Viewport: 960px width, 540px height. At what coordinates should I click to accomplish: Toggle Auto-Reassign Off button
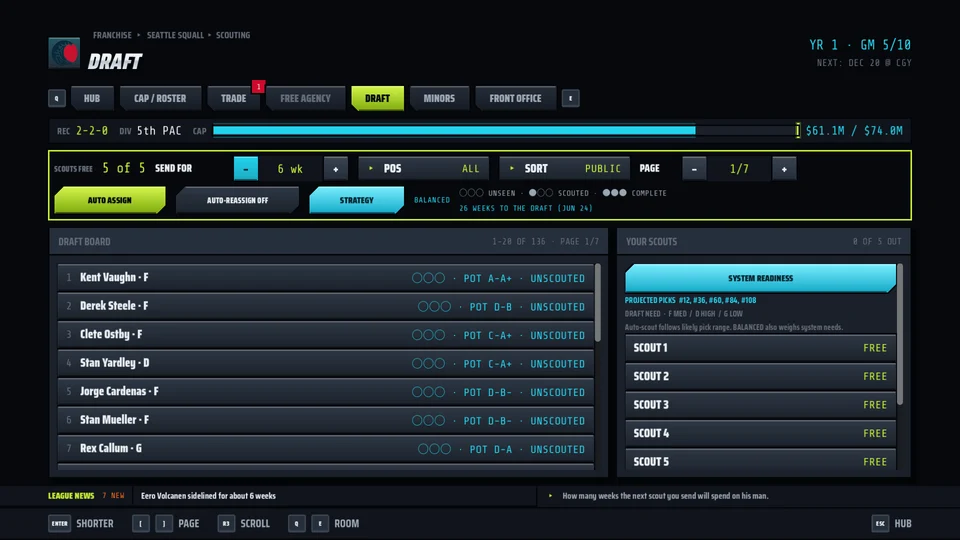pyautogui.click(x=238, y=200)
